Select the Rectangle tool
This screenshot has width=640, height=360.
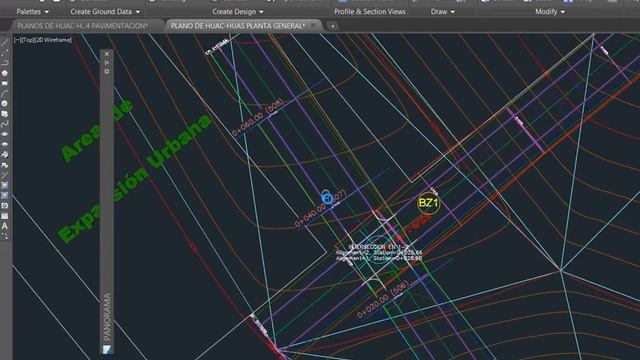4,83
